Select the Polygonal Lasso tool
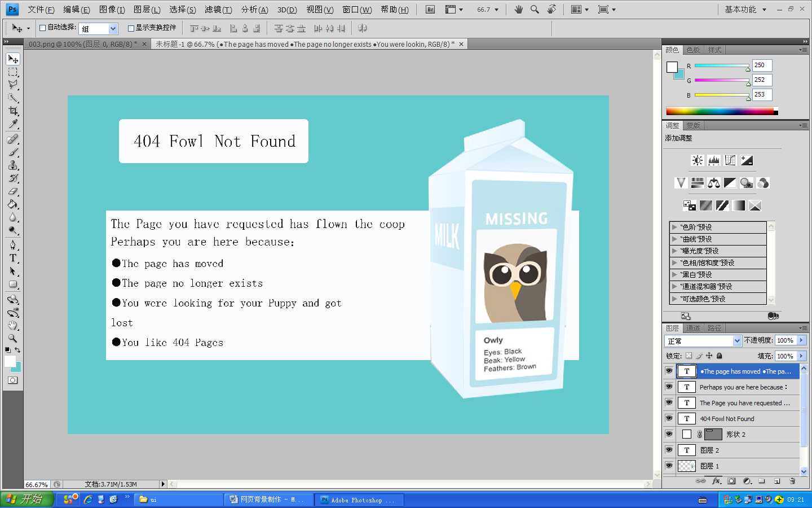This screenshot has width=812, height=508. 13,85
